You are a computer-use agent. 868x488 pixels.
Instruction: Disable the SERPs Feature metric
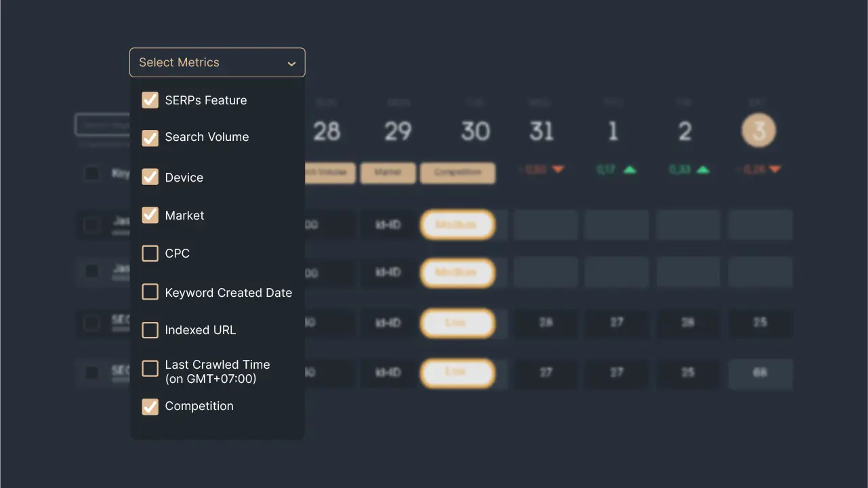point(150,100)
